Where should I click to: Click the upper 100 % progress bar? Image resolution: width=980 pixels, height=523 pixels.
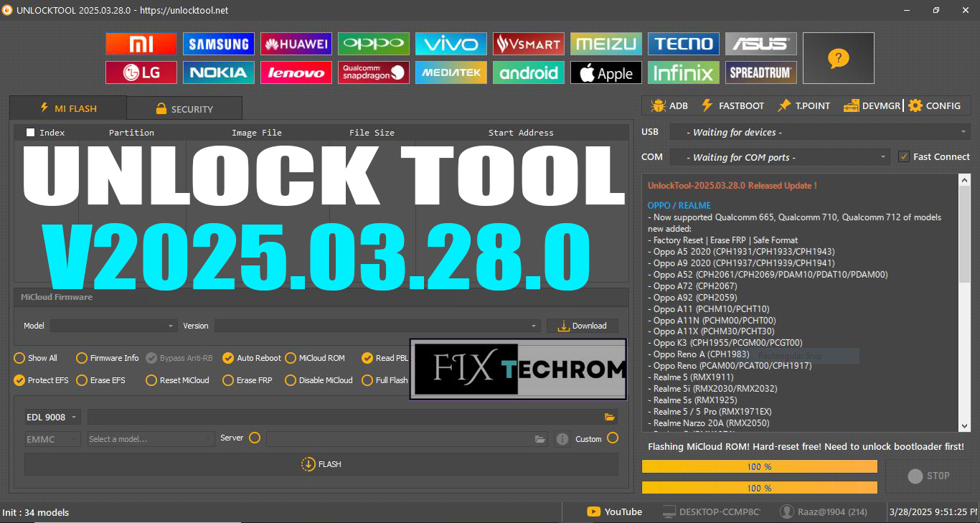(760, 466)
